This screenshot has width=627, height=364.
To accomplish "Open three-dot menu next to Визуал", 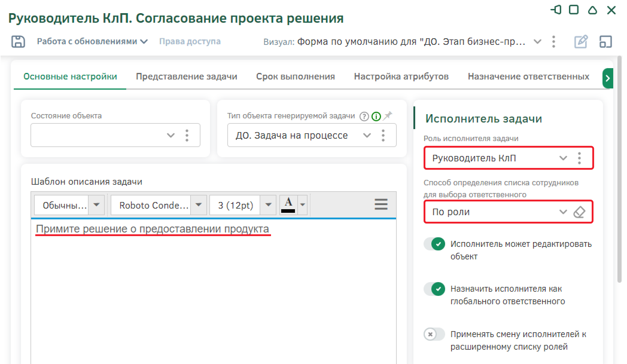I will (553, 42).
